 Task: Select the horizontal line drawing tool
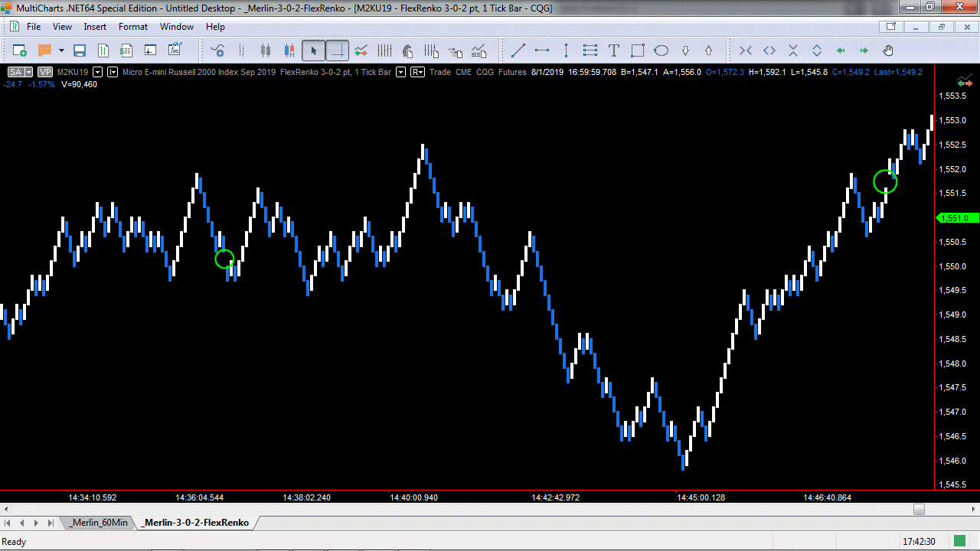pos(542,51)
